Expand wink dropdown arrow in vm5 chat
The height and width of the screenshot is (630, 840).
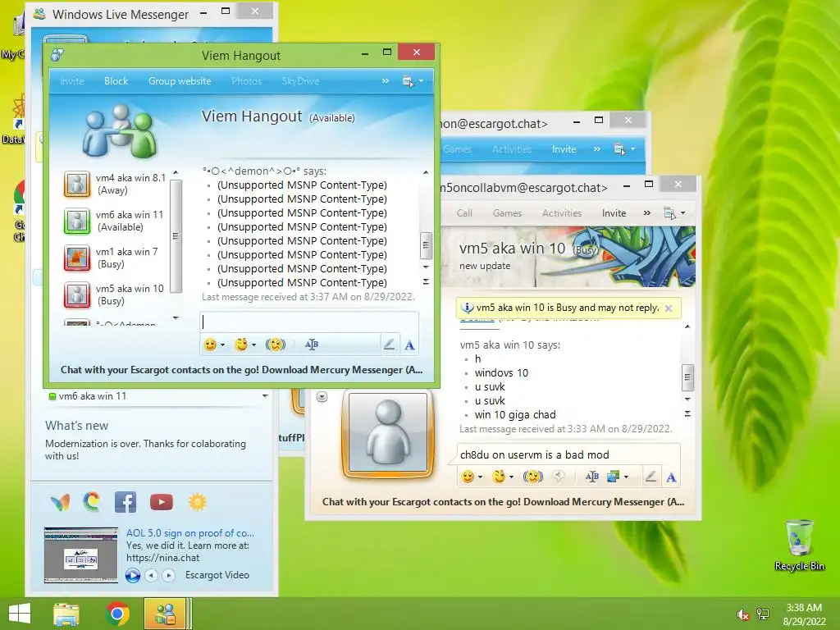click(511, 477)
